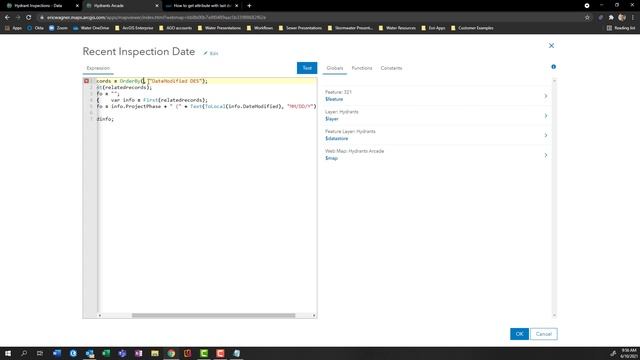This screenshot has width=640, height=360.
Task: Open the Reading list
Action: pyautogui.click(x=621, y=28)
